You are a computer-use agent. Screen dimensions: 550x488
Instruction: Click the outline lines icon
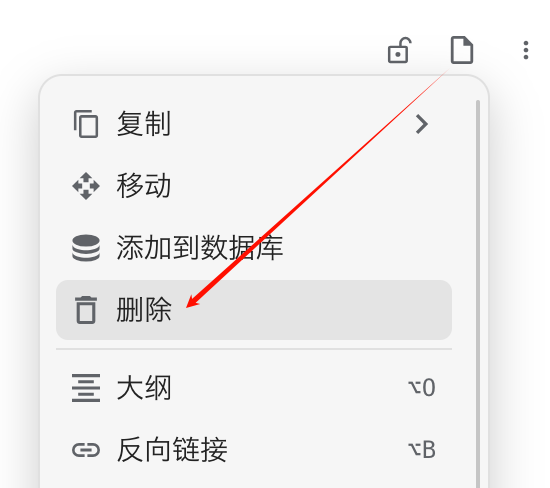coord(86,388)
